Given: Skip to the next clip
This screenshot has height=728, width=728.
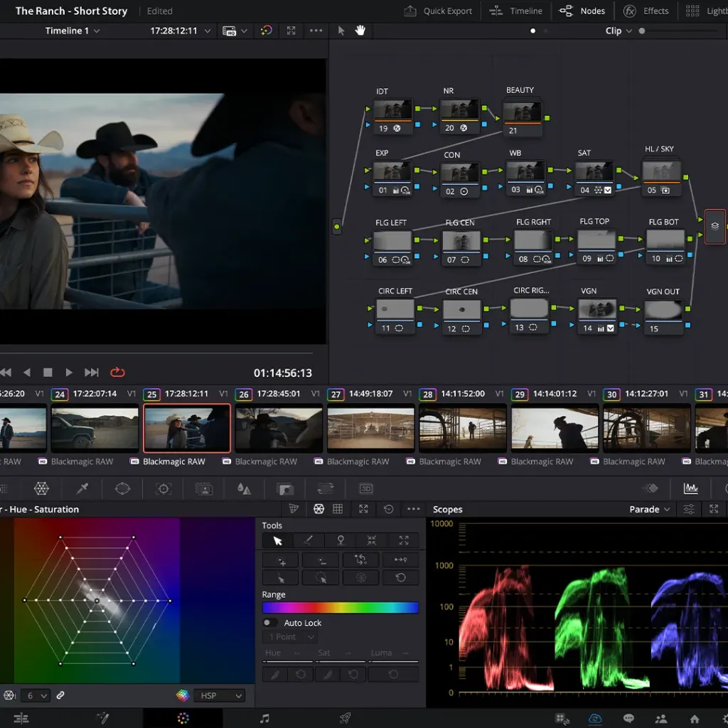Looking at the screenshot, I should point(92,373).
